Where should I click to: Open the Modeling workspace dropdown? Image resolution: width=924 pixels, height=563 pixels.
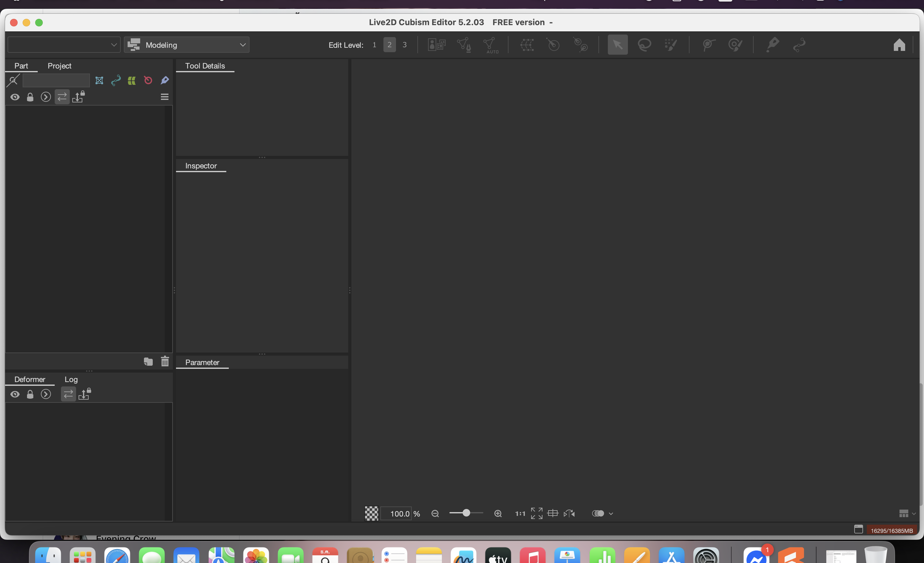(x=186, y=45)
